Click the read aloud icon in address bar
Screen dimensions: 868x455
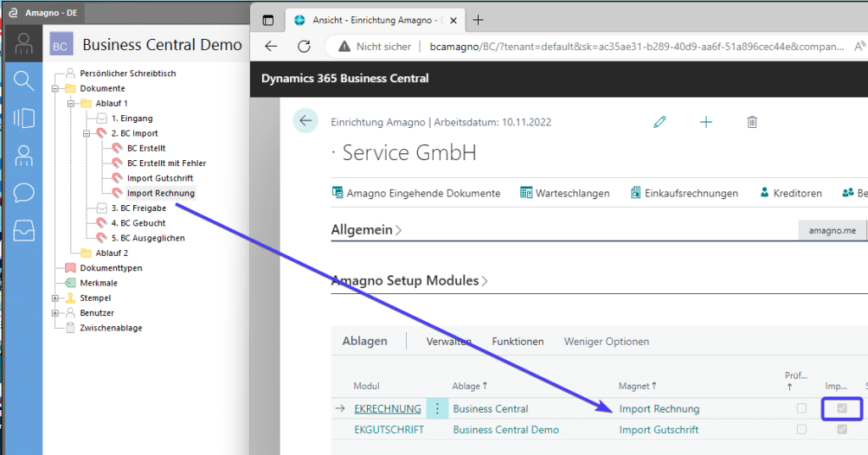[860, 47]
